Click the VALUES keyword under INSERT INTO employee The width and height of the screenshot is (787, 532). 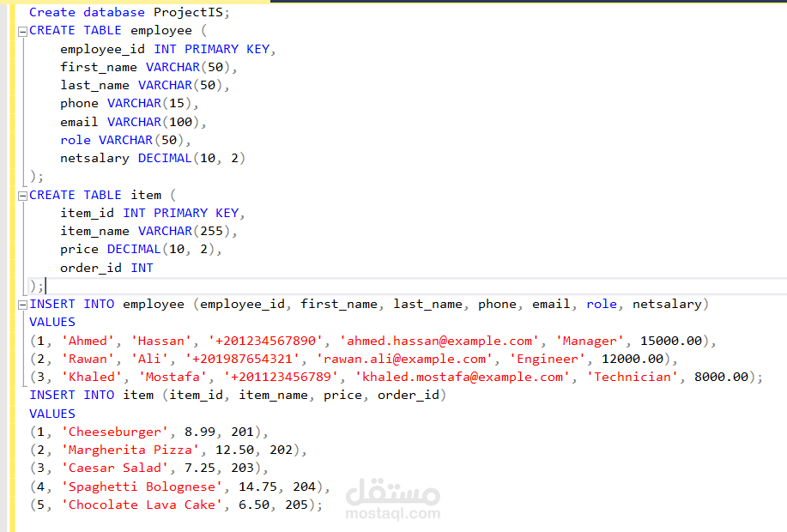[52, 323]
